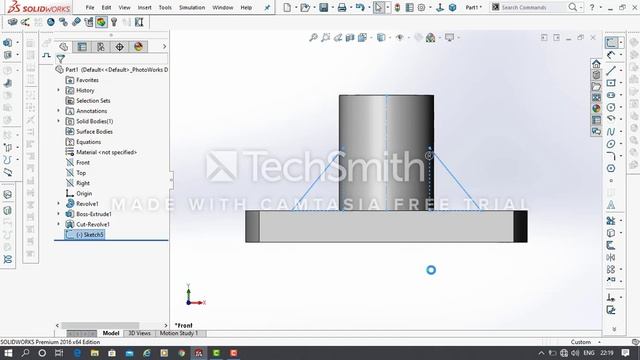Image resolution: width=640 pixels, height=360 pixels.
Task: Open a file with the folder icon
Action: [305, 7]
